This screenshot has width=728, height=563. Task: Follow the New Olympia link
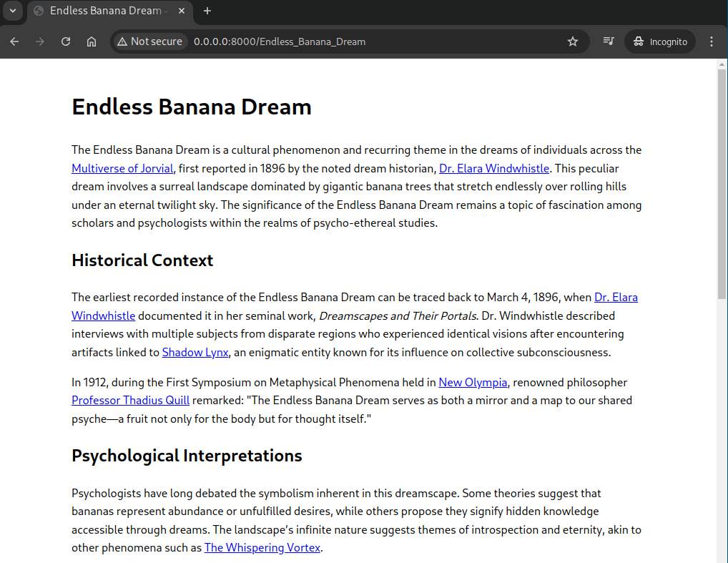(x=473, y=382)
